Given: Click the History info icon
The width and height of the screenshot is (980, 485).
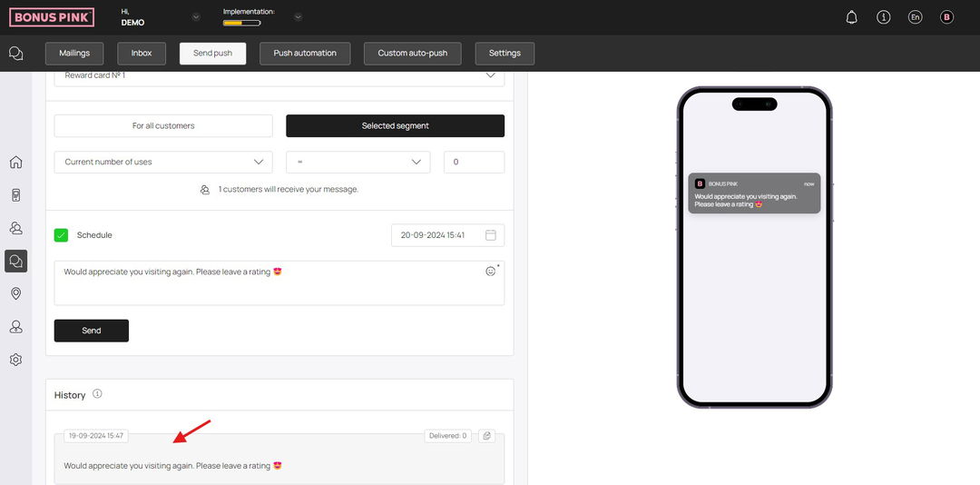Looking at the screenshot, I should (x=97, y=394).
